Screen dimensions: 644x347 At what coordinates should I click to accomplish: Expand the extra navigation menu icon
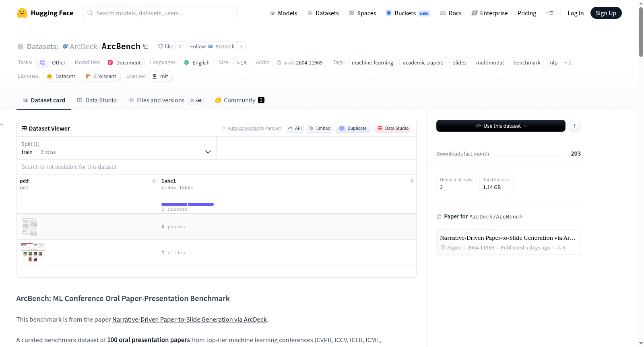pos(549,13)
